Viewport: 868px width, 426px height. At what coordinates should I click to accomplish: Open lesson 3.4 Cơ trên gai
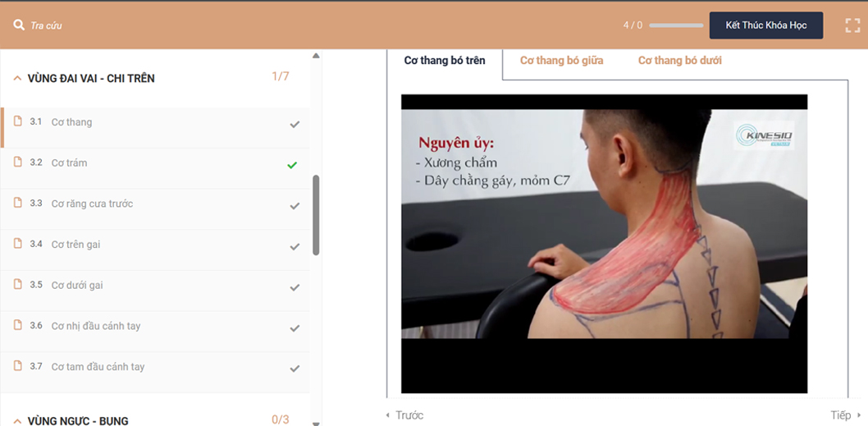point(155,250)
